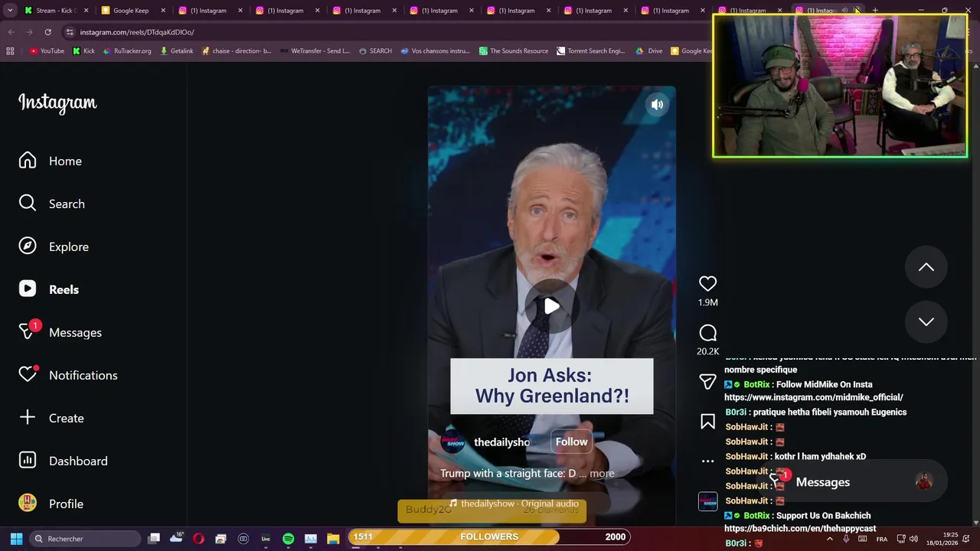This screenshot has width=980, height=551.
Task: Go to the Explore page
Action: click(54, 246)
